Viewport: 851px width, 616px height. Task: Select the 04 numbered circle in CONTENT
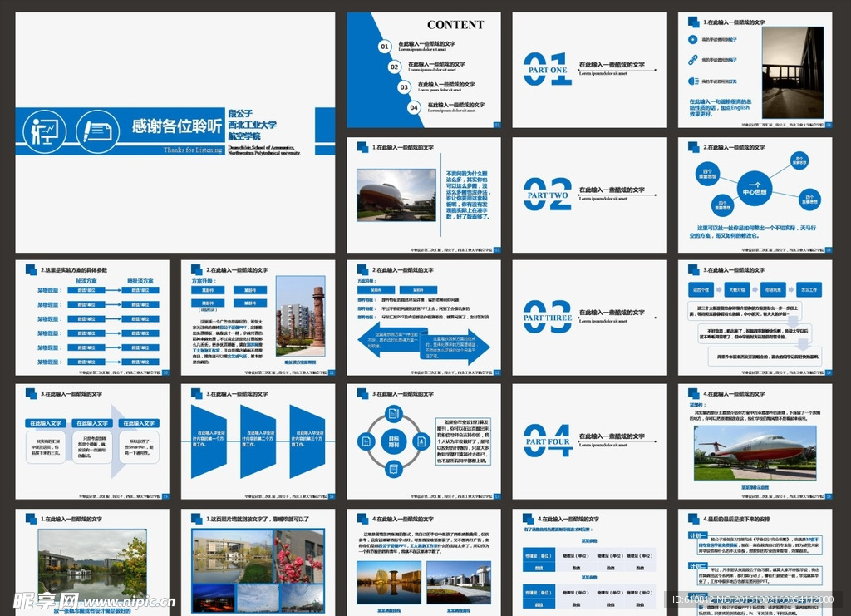tap(414, 107)
